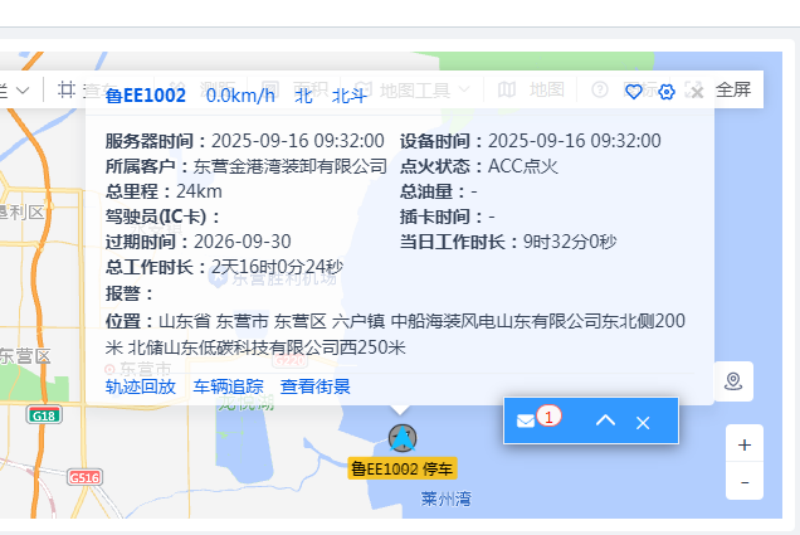800x535 pixels.
Task: Click the location pin button on the map
Action: coord(734,381)
